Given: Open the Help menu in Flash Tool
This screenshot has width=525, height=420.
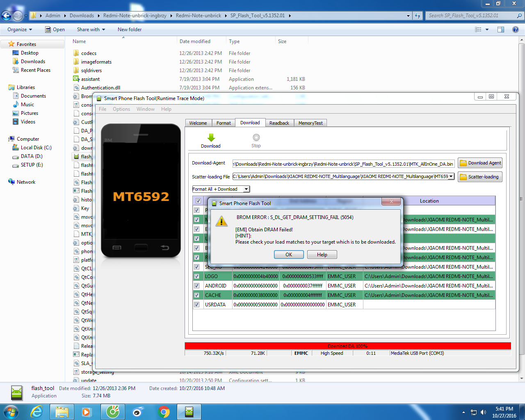Looking at the screenshot, I should [x=166, y=109].
